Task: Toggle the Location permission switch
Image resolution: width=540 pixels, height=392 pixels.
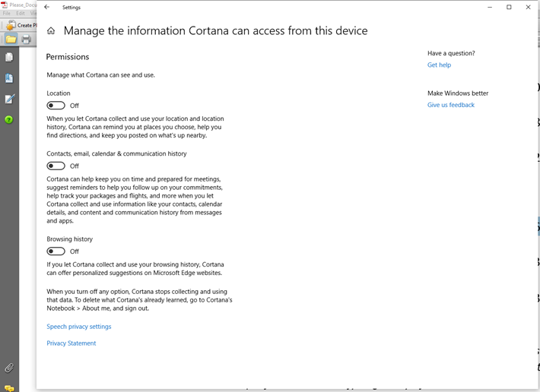Action: point(56,106)
